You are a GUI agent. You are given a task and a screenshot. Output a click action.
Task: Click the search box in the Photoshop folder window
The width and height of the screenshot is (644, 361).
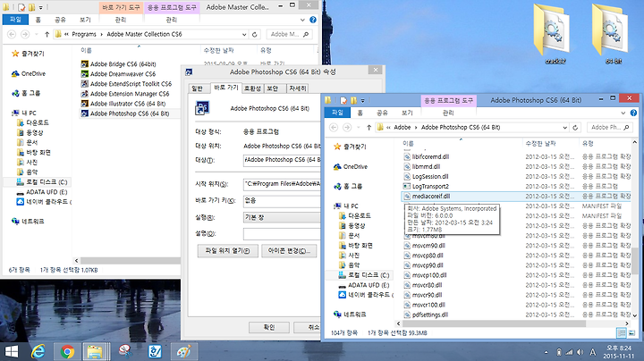[x=610, y=128]
